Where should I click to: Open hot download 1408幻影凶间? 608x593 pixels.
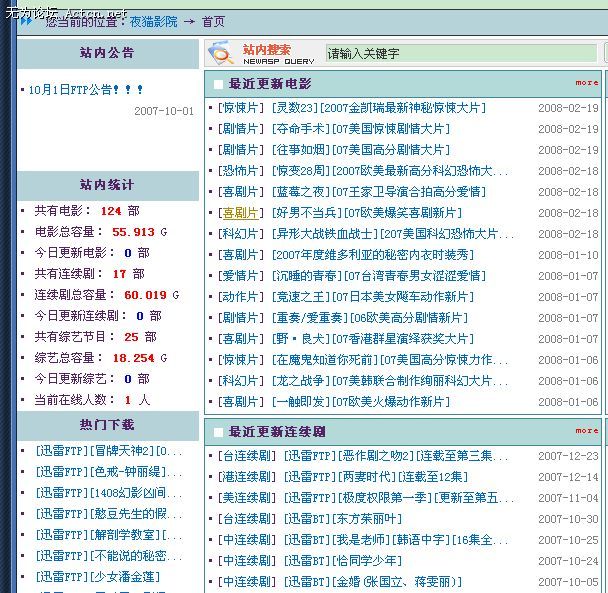109,493
